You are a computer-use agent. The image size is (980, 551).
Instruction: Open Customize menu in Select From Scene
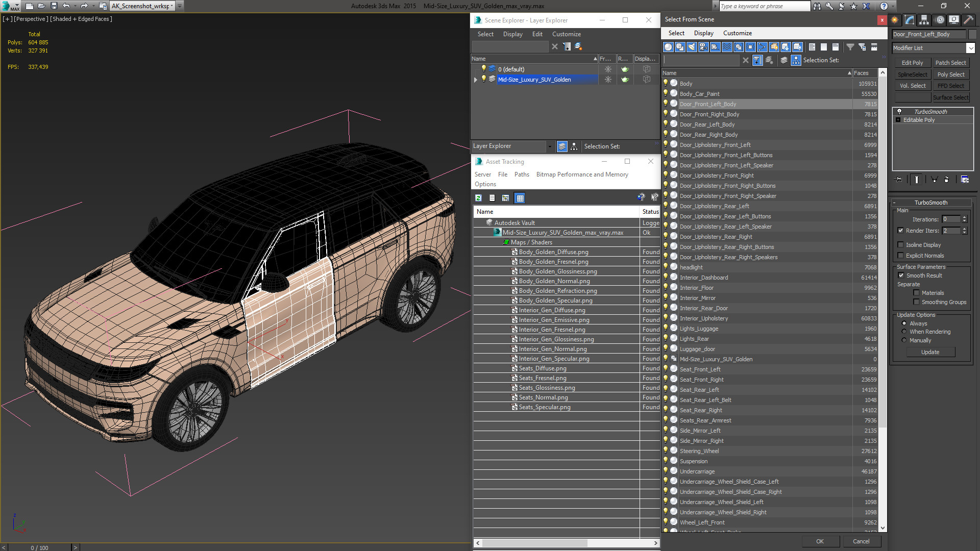(737, 33)
